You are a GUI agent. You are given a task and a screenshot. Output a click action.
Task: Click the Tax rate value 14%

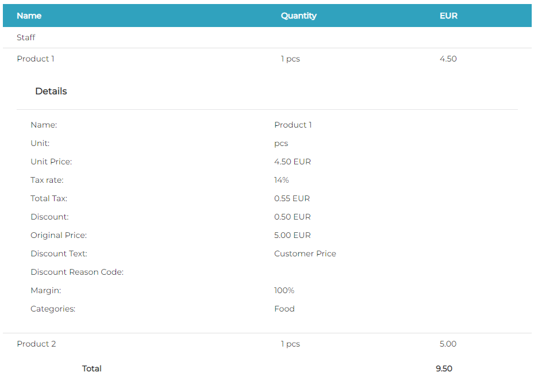point(281,180)
